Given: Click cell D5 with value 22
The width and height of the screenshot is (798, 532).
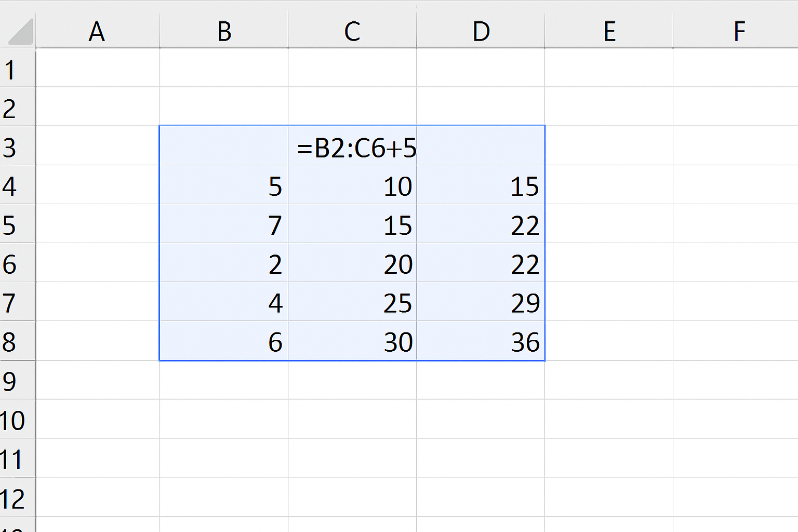Looking at the screenshot, I should [481, 223].
